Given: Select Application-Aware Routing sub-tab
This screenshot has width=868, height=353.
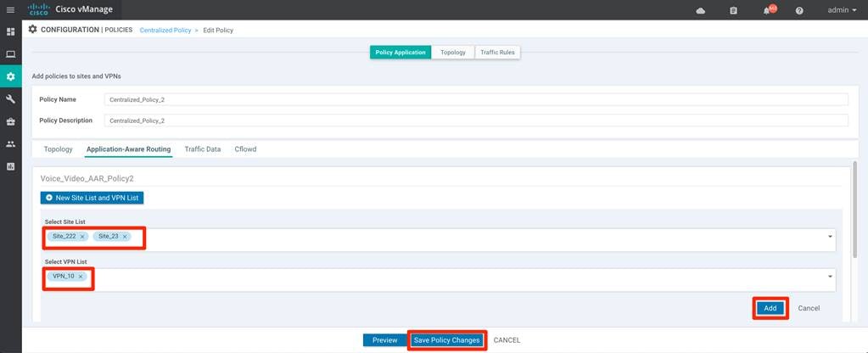Looking at the screenshot, I should coord(128,149).
